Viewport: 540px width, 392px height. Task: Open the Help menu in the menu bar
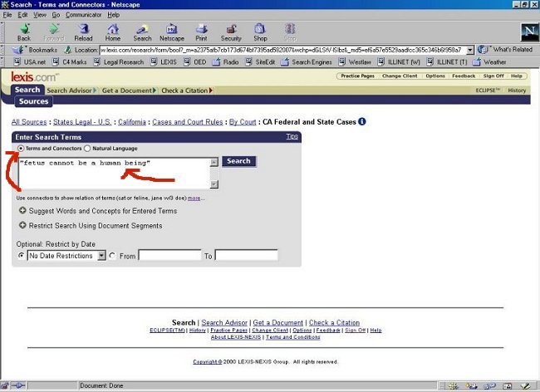(113, 15)
